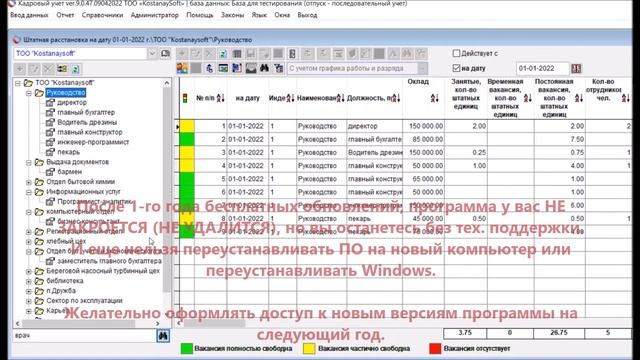Enable the Действует с checkbox
The height and width of the screenshot is (360, 640).
click(x=456, y=53)
